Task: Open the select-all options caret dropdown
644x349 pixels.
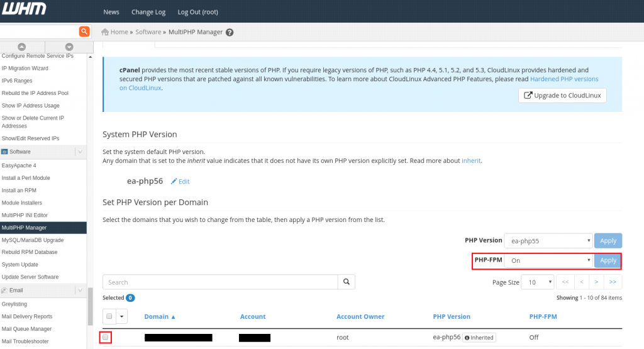Action: click(x=121, y=316)
